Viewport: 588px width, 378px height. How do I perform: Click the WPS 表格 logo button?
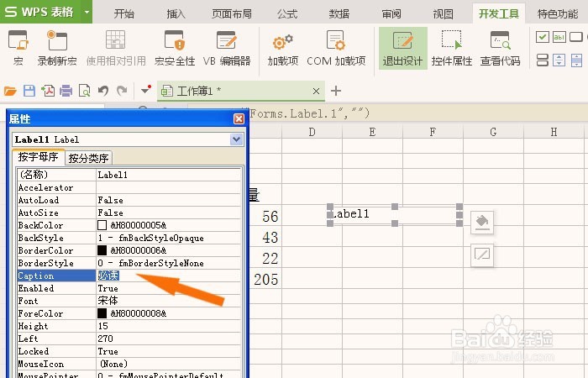[40, 12]
